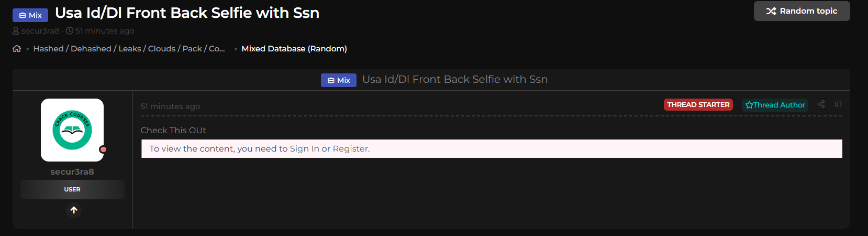This screenshot has height=236, width=868.
Task: Open the Mixed Database (Random) breadcrumb
Action: click(x=294, y=49)
